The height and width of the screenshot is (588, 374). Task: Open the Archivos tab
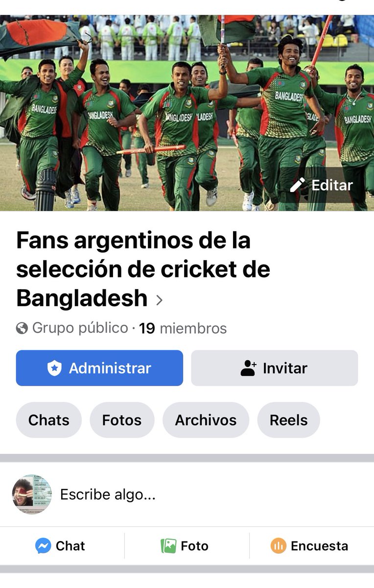206,420
